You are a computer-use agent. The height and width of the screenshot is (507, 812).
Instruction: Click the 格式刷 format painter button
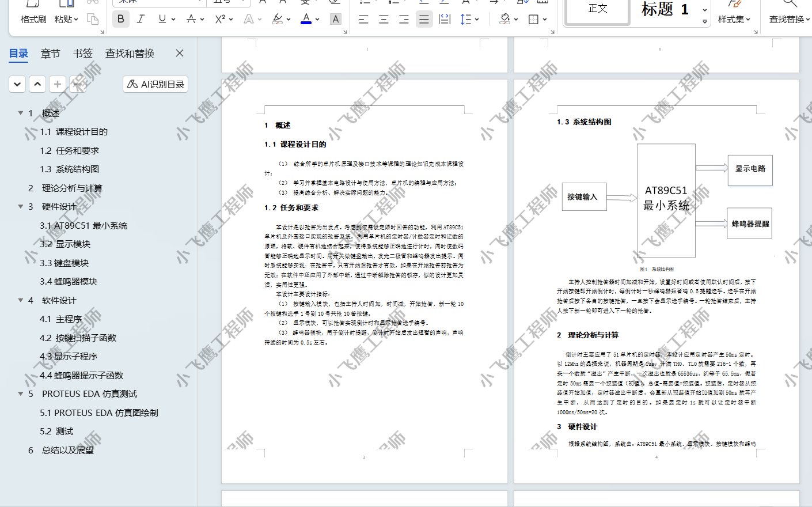click(x=33, y=19)
